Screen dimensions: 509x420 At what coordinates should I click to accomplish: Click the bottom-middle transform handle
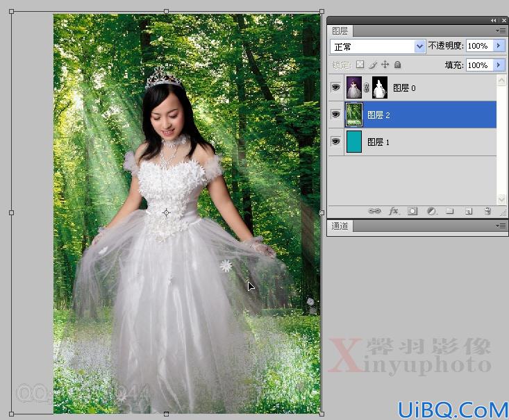pyautogui.click(x=166, y=414)
